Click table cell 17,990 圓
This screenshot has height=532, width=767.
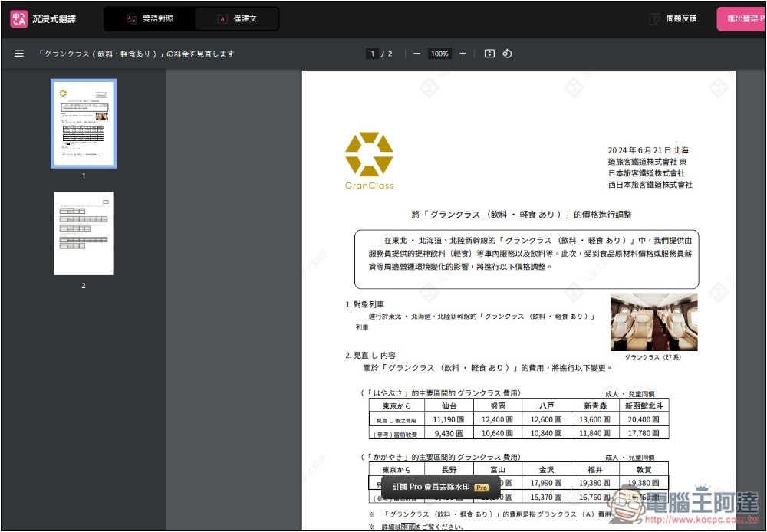(546, 483)
